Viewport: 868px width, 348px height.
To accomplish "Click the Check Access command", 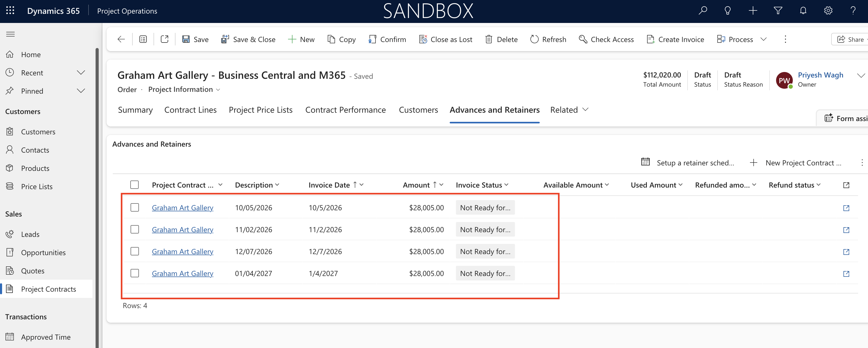I will [x=606, y=39].
